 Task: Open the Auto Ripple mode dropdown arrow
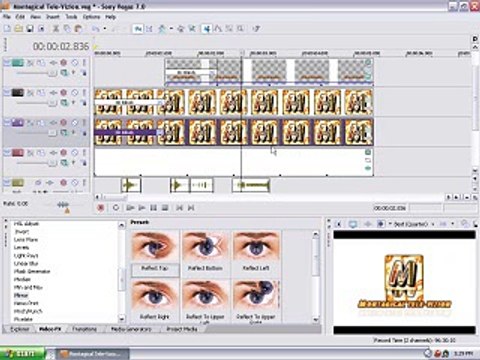171,29
